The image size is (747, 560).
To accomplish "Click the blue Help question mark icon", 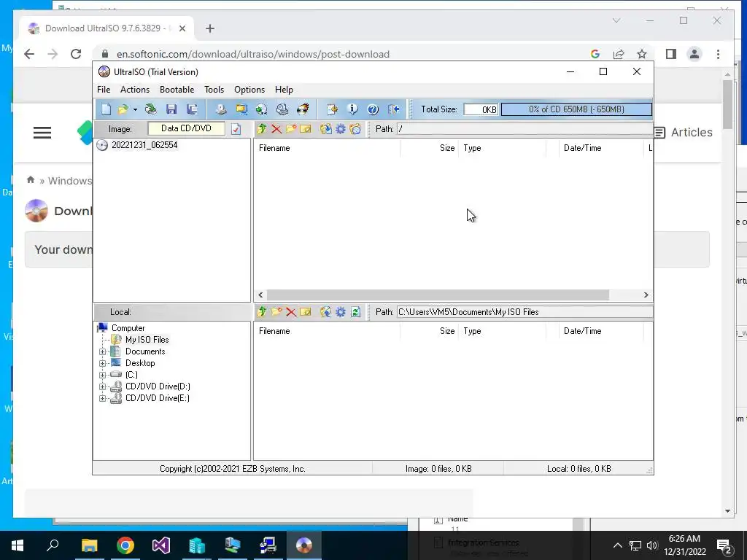I will (x=373, y=109).
